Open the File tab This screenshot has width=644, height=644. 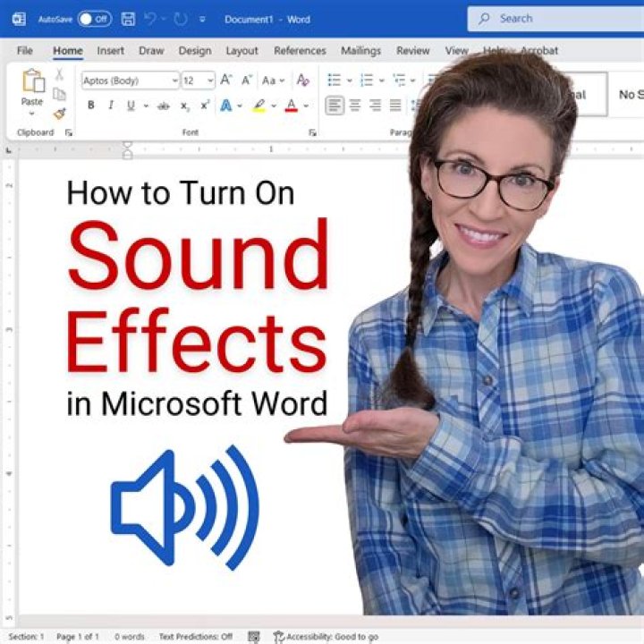(x=25, y=50)
